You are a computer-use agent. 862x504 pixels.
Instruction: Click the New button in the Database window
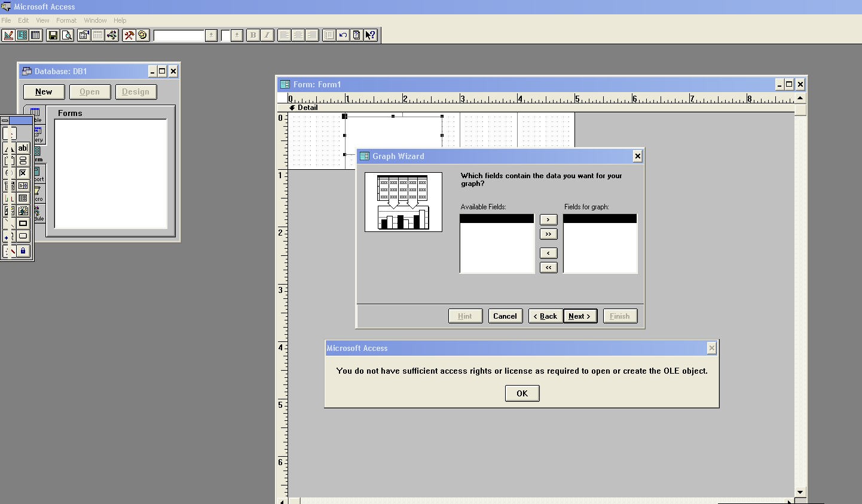pos(44,91)
